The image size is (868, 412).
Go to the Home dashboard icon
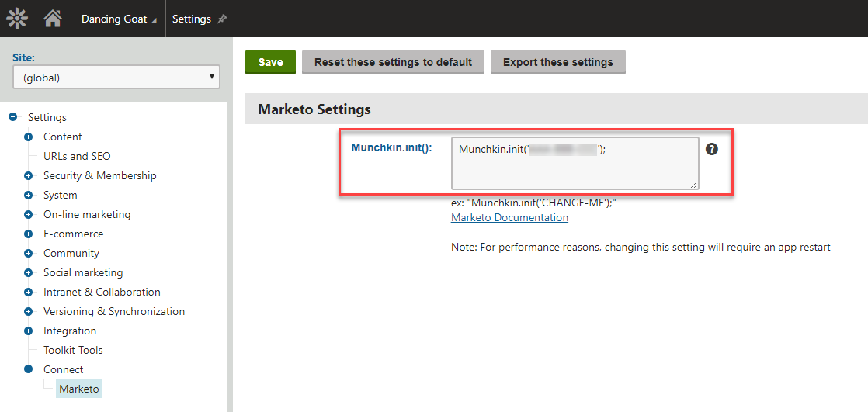pos(53,19)
